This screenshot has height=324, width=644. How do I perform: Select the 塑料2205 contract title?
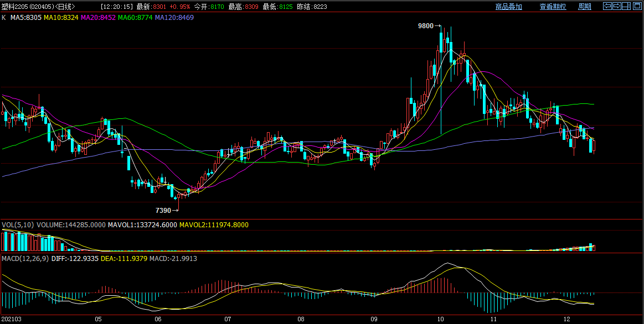click(x=14, y=7)
